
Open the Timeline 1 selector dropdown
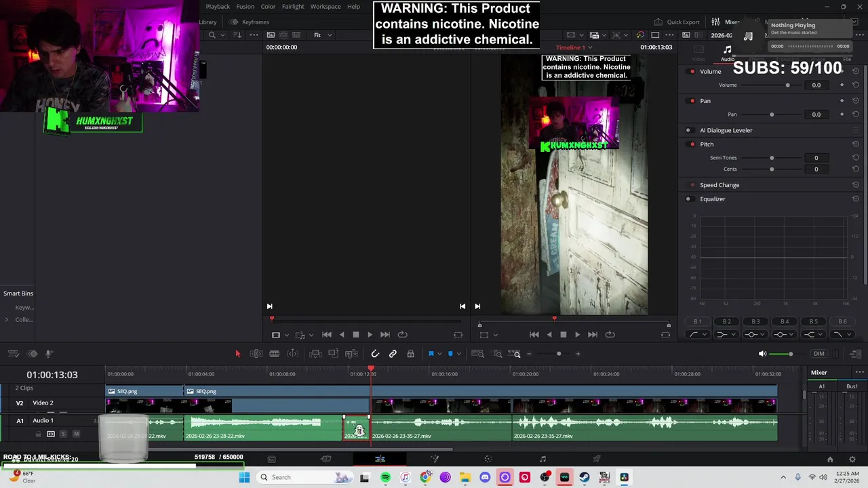574,47
